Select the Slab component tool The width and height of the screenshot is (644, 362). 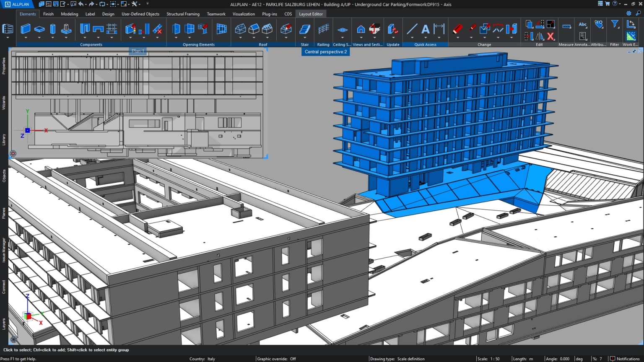coord(39,29)
